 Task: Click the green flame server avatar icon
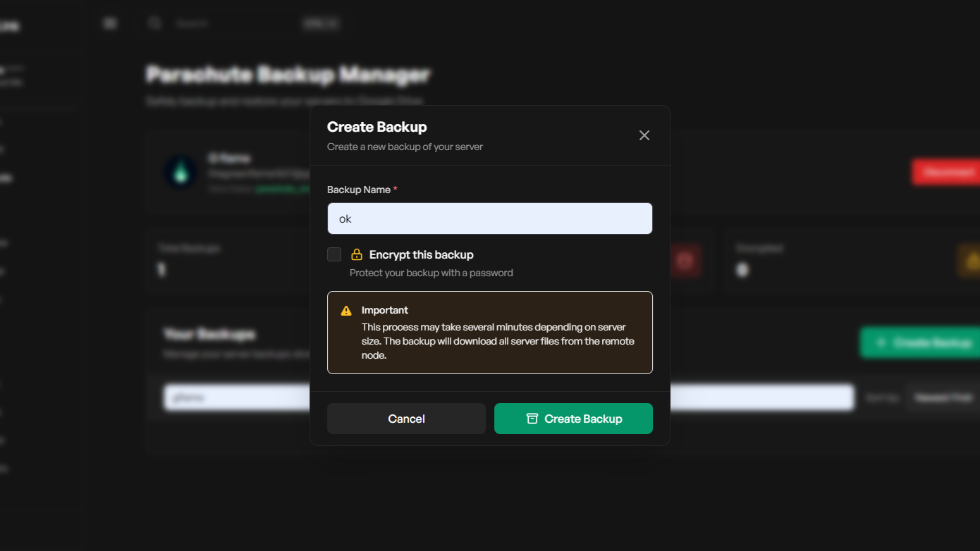point(180,173)
